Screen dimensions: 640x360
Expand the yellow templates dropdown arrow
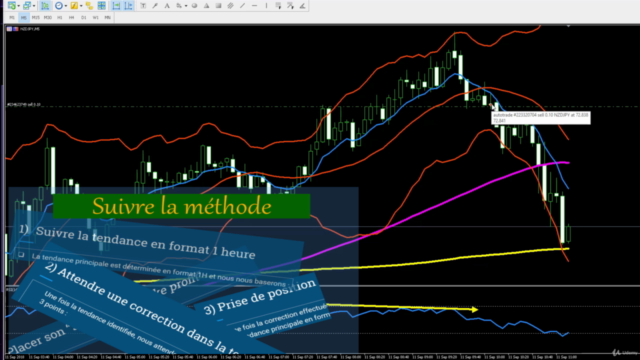click(81, 6)
